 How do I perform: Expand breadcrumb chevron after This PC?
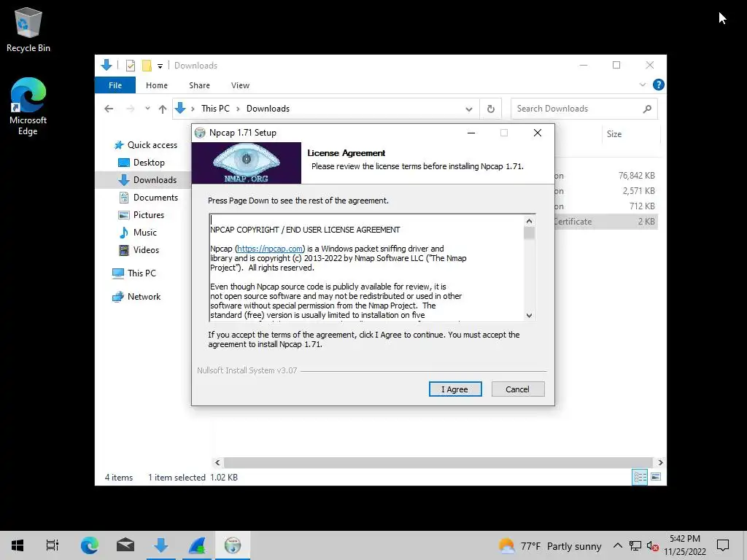click(x=238, y=109)
